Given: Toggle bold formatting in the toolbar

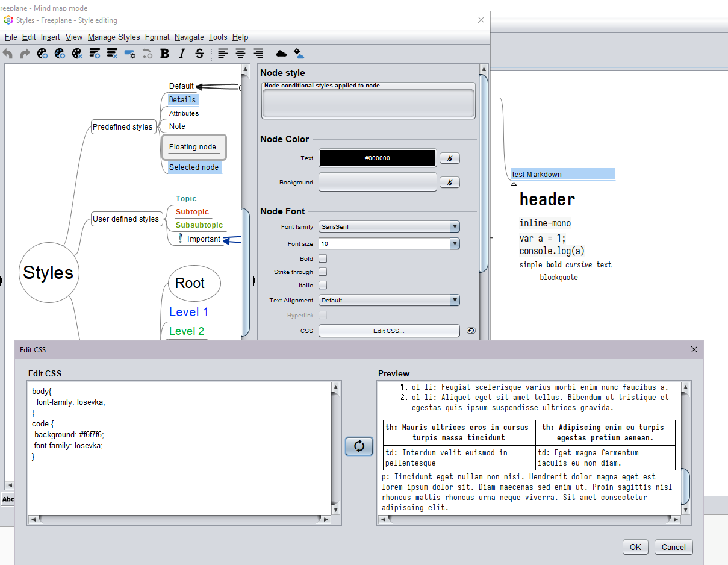Looking at the screenshot, I should tap(164, 54).
